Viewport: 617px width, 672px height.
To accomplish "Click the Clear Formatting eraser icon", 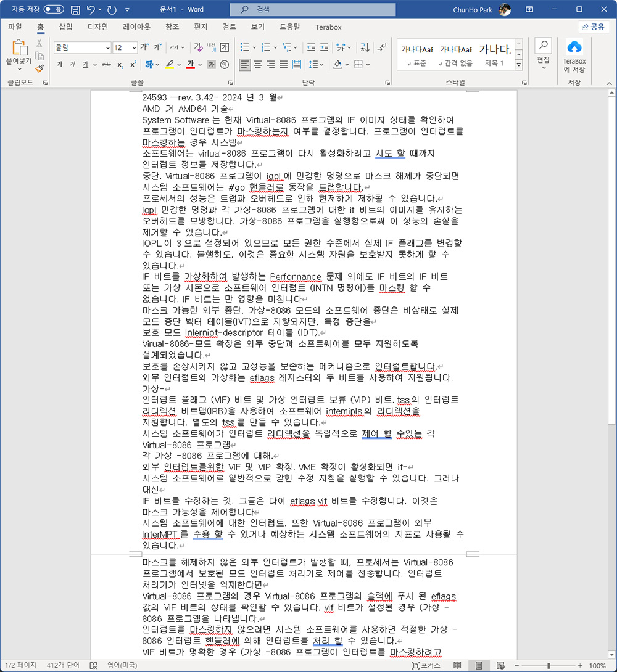I will click(198, 47).
